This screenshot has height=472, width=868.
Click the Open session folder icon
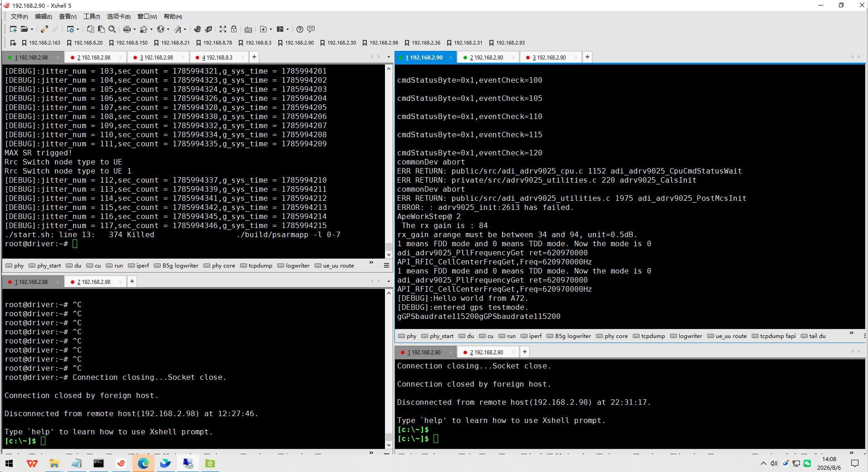(x=25, y=29)
